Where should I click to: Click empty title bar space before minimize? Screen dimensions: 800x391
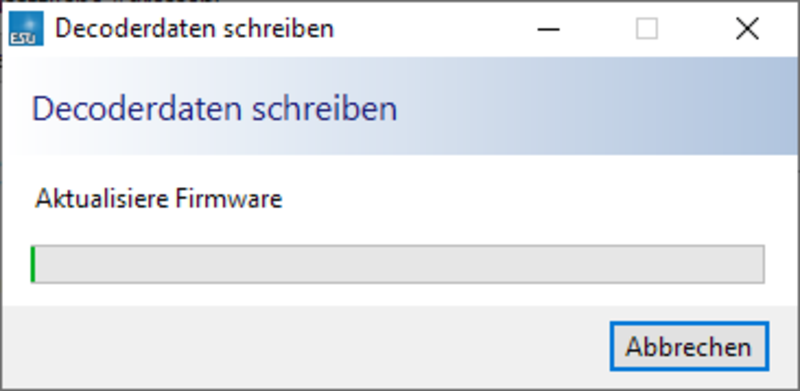434,29
